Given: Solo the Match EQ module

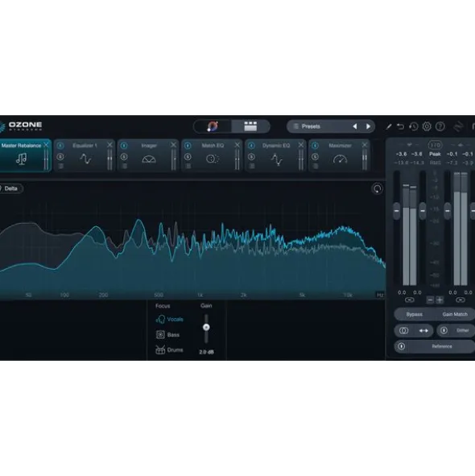Looking at the screenshot, I should (188, 156).
